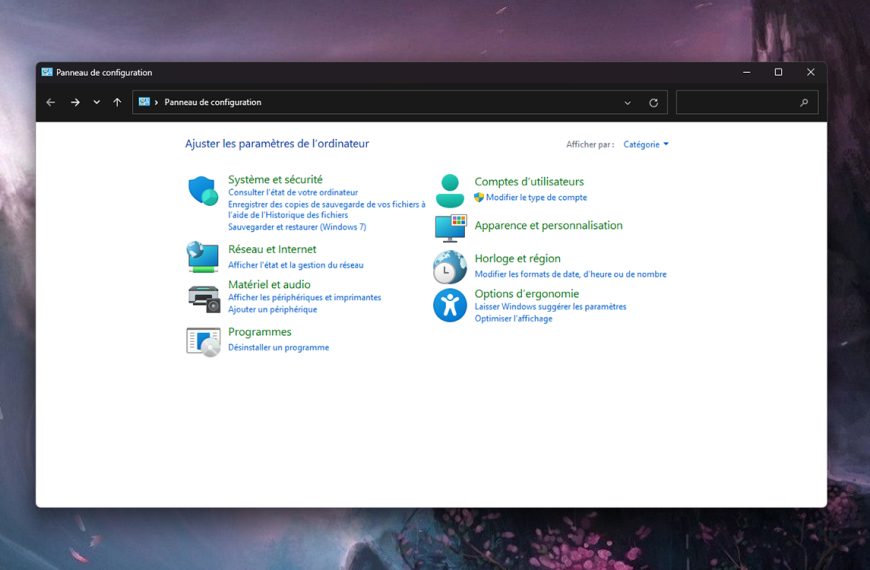Open address bar history dropdown
Screen dimensions: 870x570
[628, 103]
